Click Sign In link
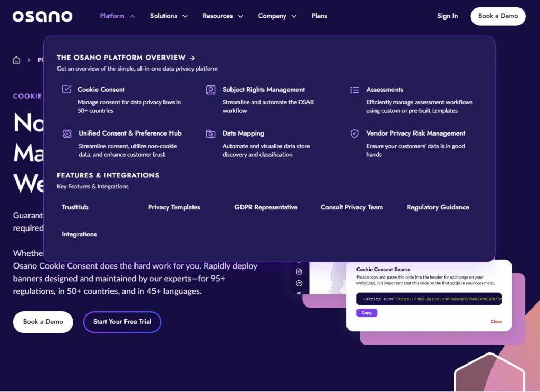This screenshot has height=392, width=540. click(x=447, y=16)
